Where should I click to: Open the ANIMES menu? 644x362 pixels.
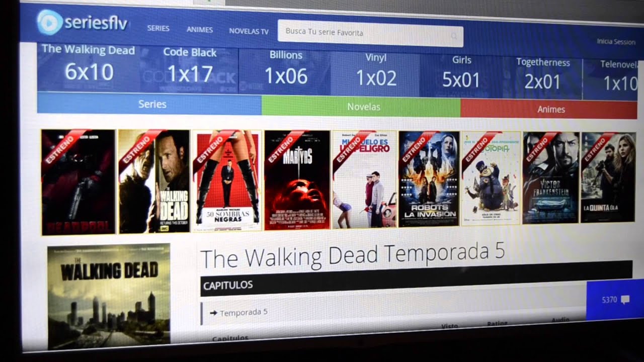[200, 30]
